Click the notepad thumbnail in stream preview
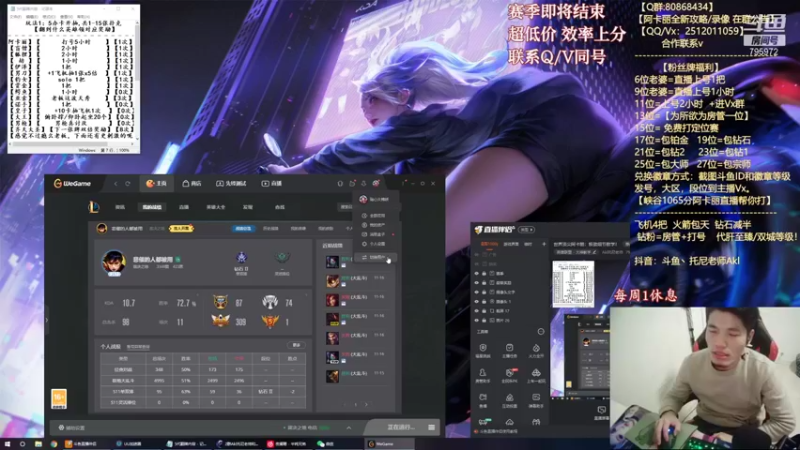 pos(573,284)
